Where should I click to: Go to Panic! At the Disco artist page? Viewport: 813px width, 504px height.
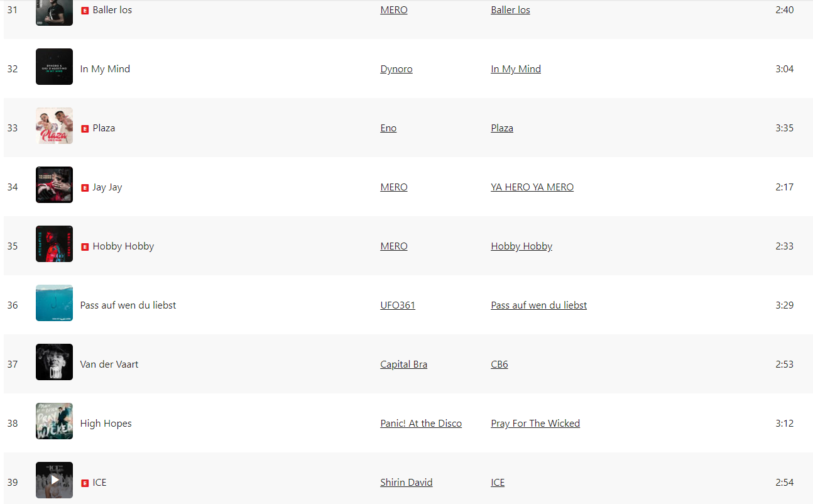click(421, 424)
